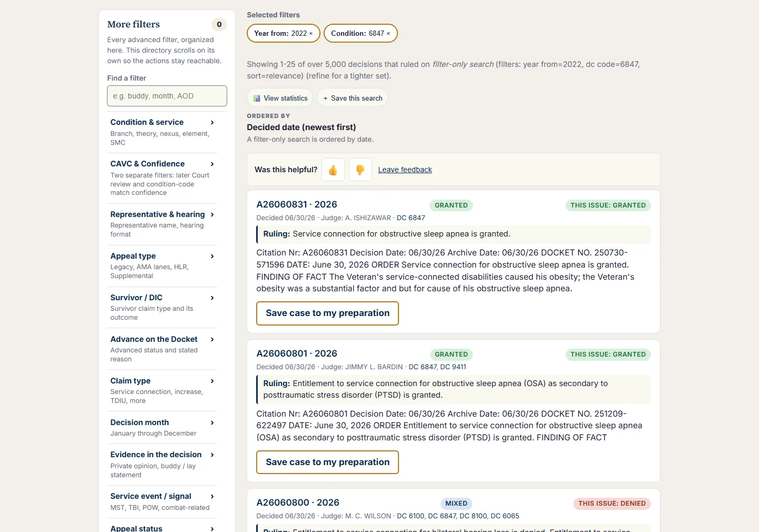The width and height of the screenshot is (759, 532).
Task: Save case A26060801 to my preparation
Action: click(x=327, y=462)
